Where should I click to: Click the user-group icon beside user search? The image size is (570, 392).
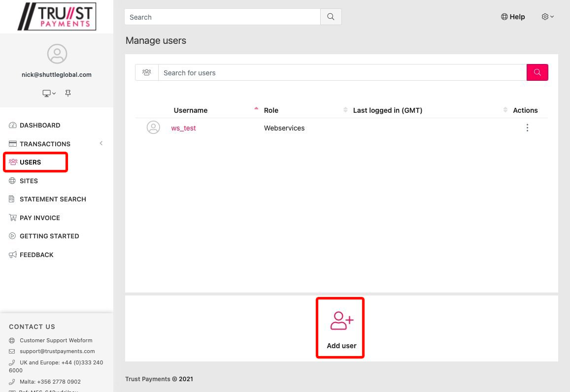coord(147,73)
